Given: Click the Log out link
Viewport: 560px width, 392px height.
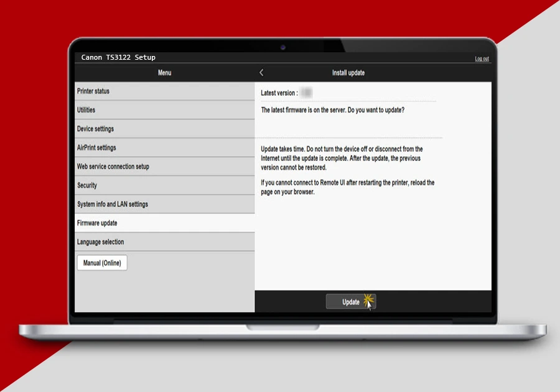Looking at the screenshot, I should pyautogui.click(x=482, y=58).
